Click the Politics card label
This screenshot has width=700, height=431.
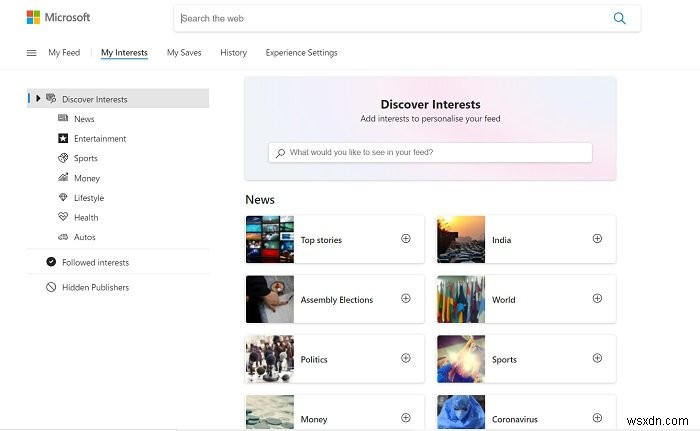point(314,360)
